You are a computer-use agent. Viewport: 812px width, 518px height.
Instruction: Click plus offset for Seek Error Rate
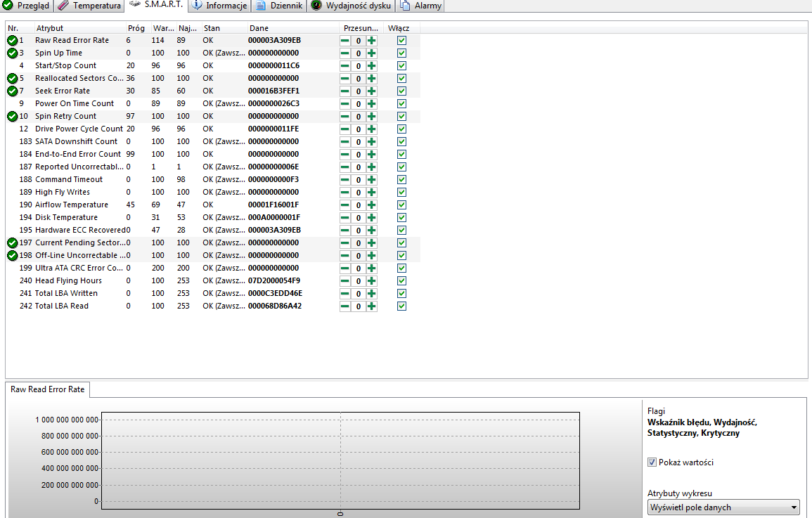coord(371,91)
